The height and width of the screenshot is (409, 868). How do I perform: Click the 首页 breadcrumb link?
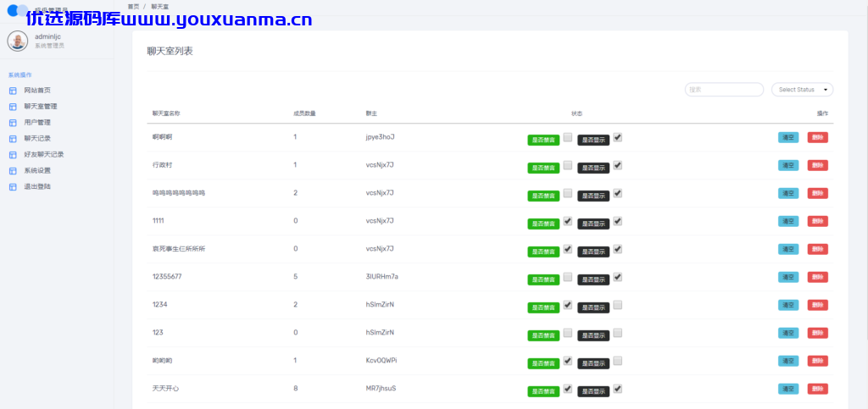pos(133,6)
